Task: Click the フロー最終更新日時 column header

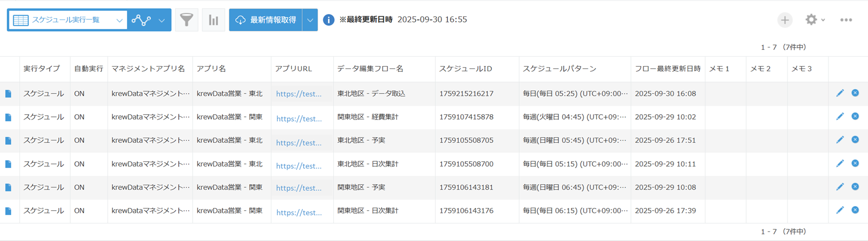Action: click(x=667, y=69)
